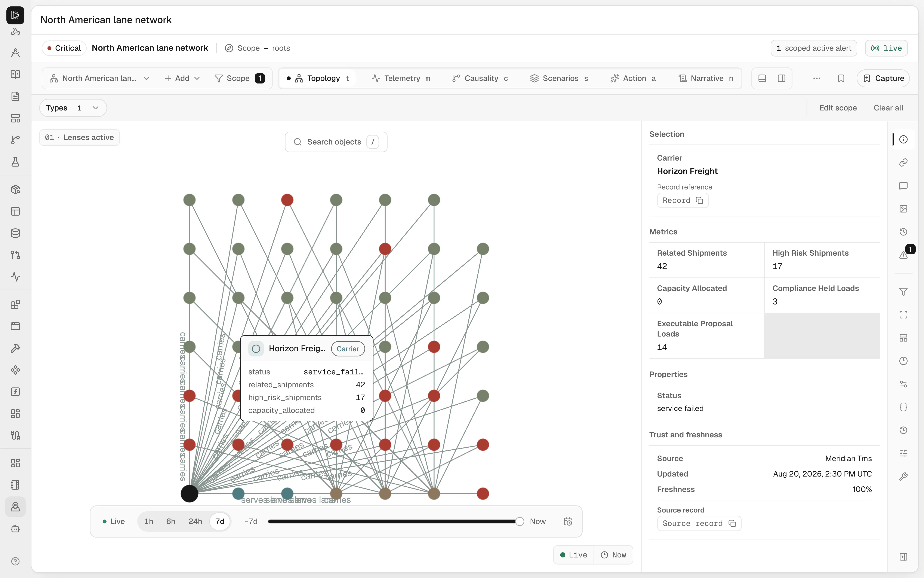Click the Capture button
Screen dimensions: 924x578
[x=883, y=78]
